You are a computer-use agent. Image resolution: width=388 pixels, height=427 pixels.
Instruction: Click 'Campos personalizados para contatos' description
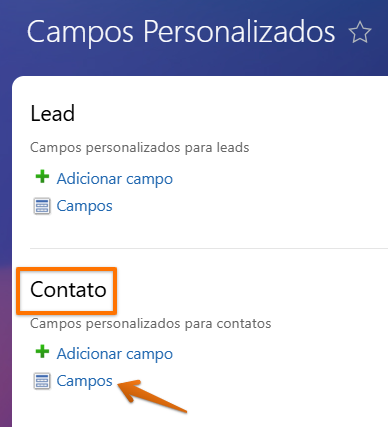pyautogui.click(x=151, y=323)
